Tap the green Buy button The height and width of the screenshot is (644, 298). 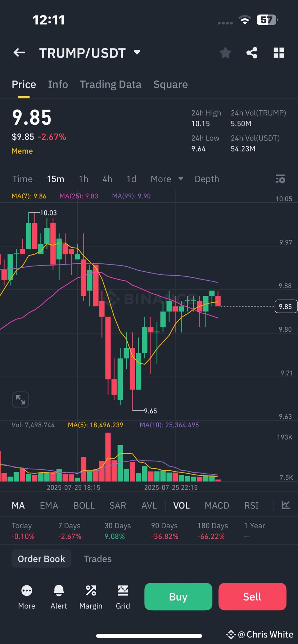[178, 597]
